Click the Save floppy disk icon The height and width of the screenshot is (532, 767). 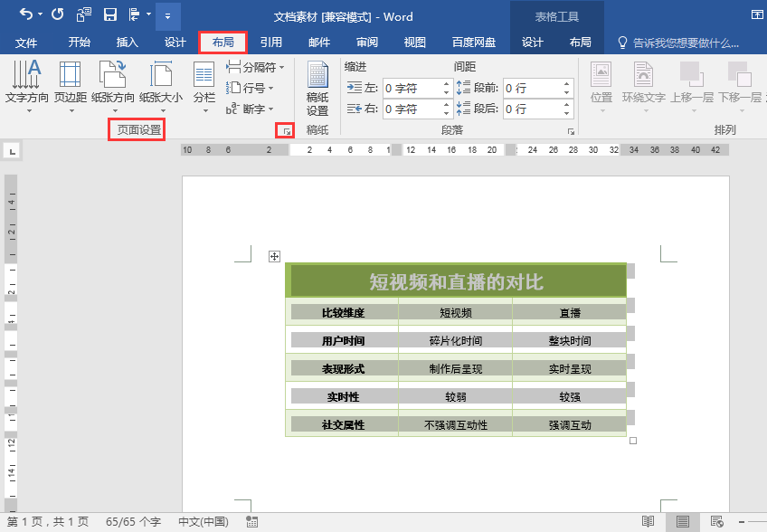tap(110, 14)
